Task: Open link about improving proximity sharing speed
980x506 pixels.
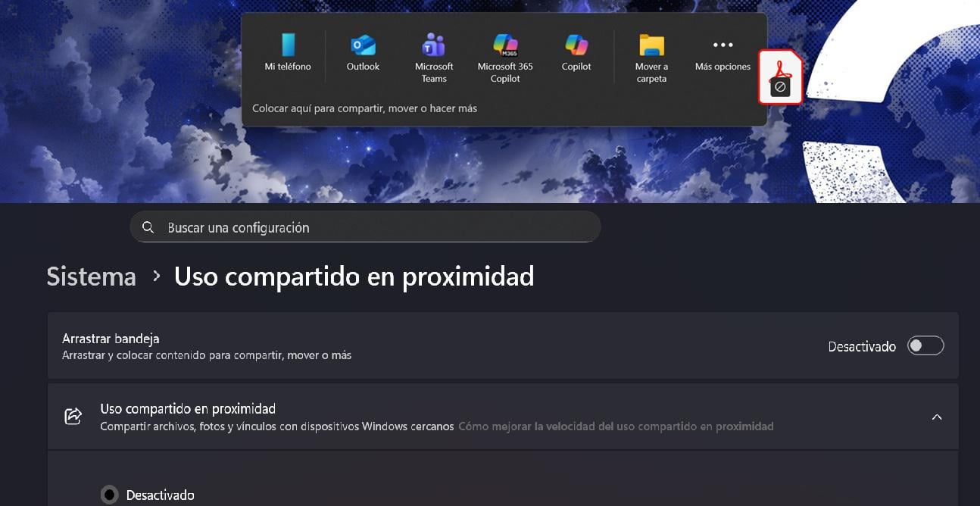Action: click(616, 426)
